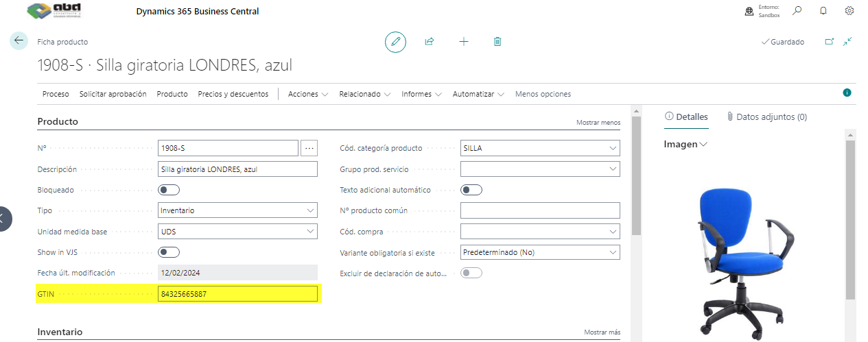Image resolution: width=868 pixels, height=342 pixels.
Task: Open the Producto menu item
Action: coord(172,94)
